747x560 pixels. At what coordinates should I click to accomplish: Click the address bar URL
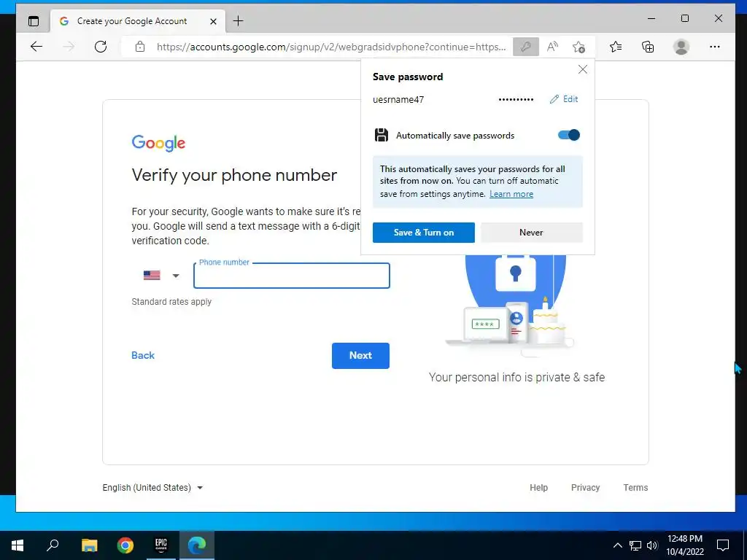click(331, 47)
